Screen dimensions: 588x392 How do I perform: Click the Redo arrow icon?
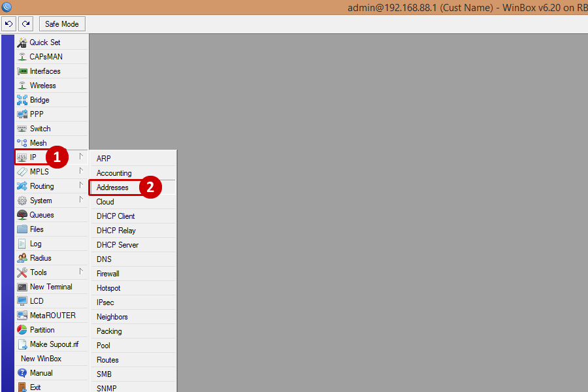[25, 24]
